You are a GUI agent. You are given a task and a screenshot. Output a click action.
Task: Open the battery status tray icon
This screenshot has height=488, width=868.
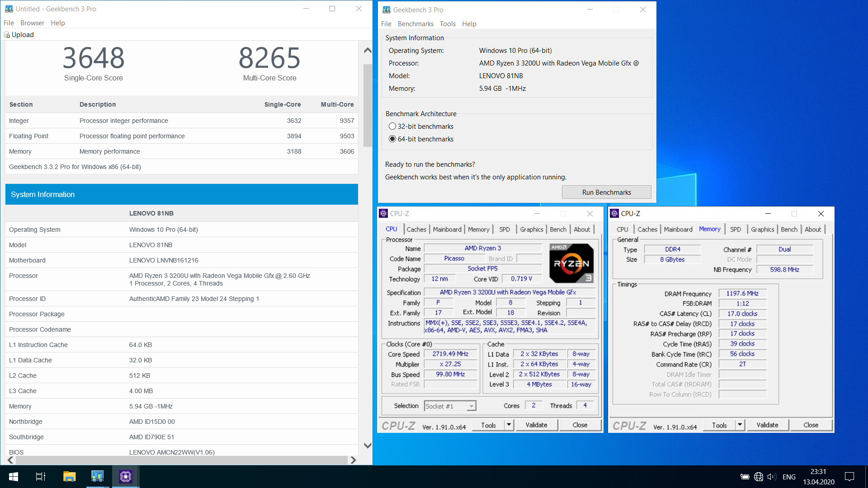tap(745, 477)
